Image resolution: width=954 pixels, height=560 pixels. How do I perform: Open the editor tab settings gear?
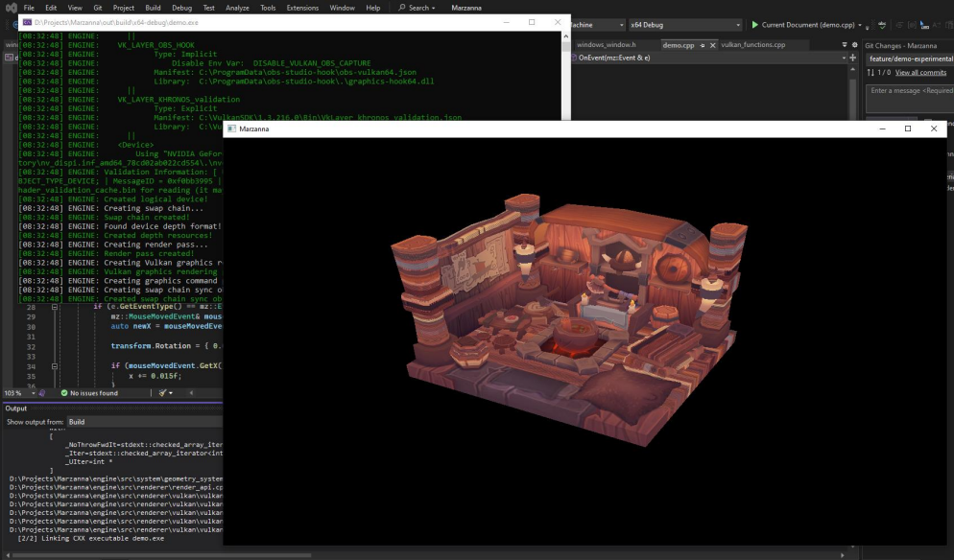pyautogui.click(x=854, y=44)
